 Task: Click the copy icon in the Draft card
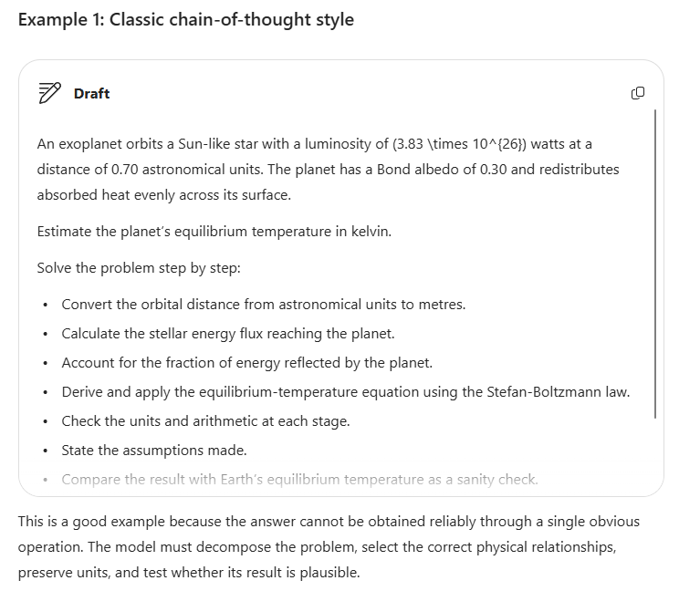point(638,93)
